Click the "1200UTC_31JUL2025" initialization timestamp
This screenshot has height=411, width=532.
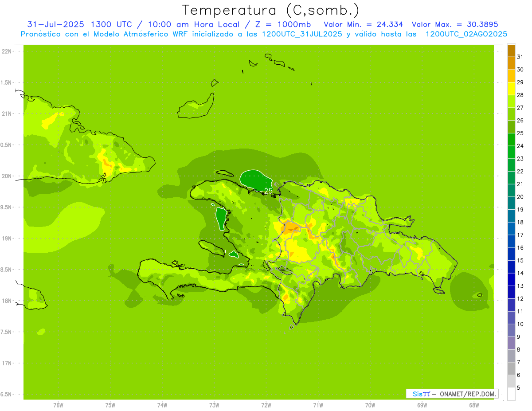(302, 34)
